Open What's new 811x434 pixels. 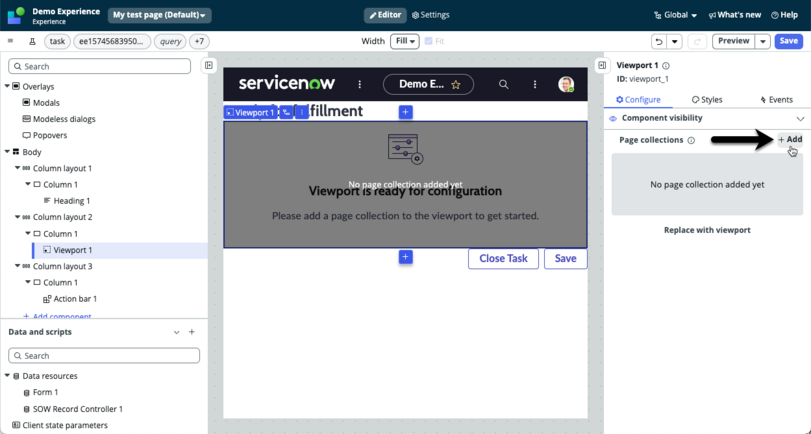coord(734,15)
